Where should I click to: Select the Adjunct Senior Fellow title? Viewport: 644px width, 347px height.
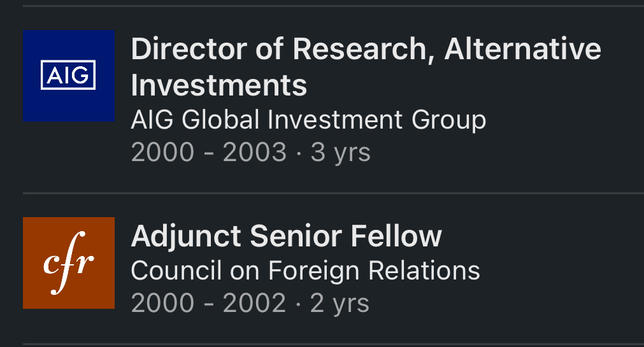(286, 236)
